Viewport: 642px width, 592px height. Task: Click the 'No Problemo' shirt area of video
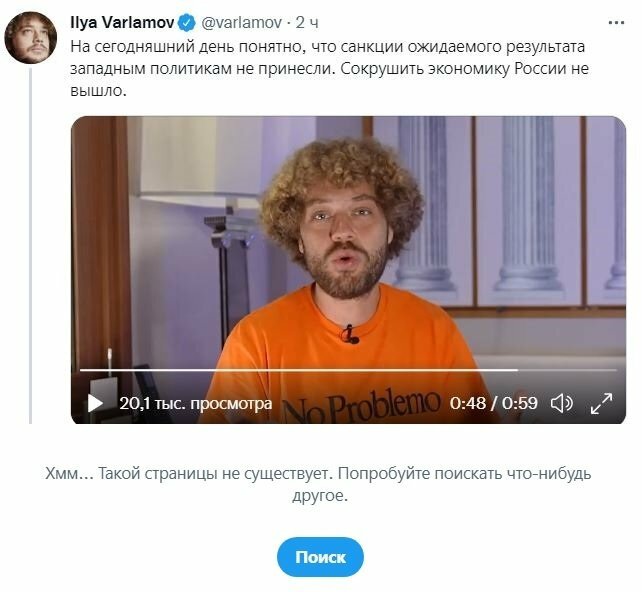tap(361, 405)
